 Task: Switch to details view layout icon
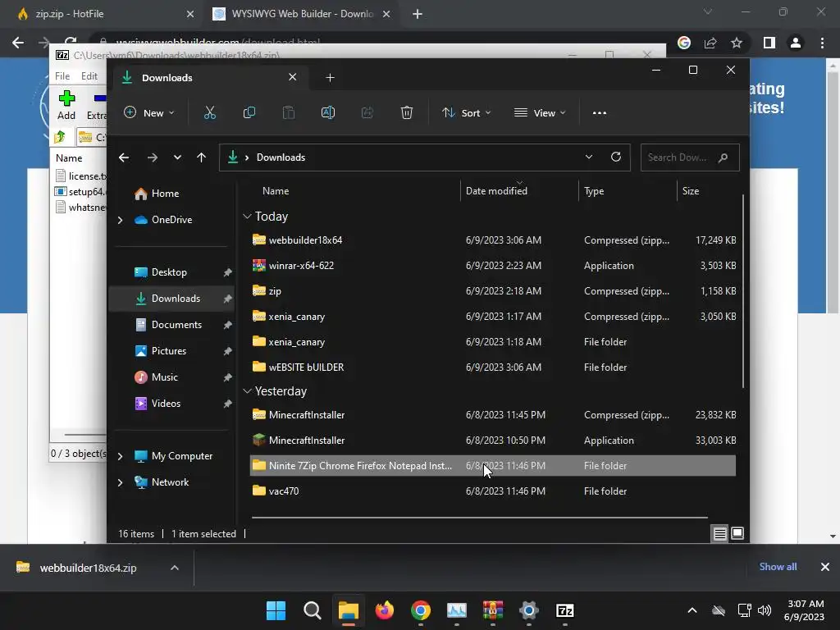720,533
